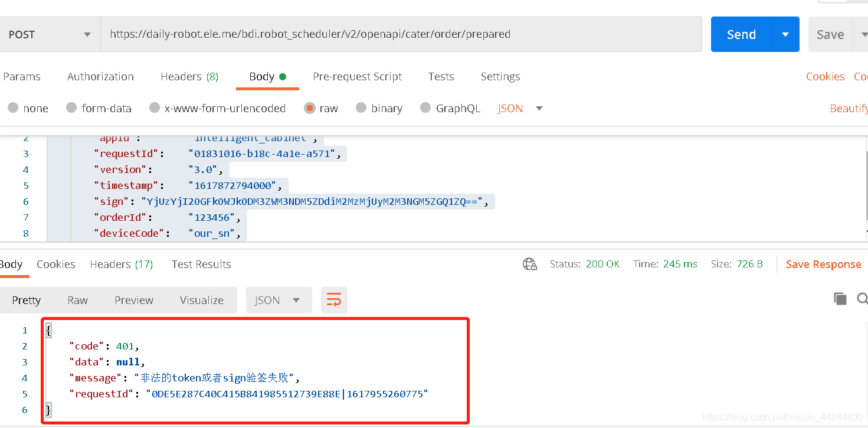Image resolution: width=868 pixels, height=428 pixels.
Task: Select the raw body format option
Action: (321, 108)
